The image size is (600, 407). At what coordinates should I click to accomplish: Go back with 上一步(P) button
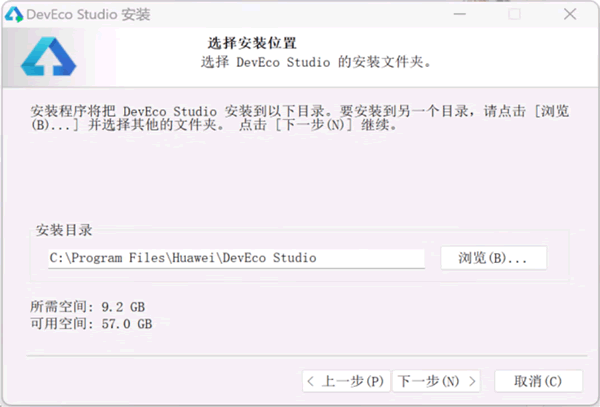click(346, 381)
